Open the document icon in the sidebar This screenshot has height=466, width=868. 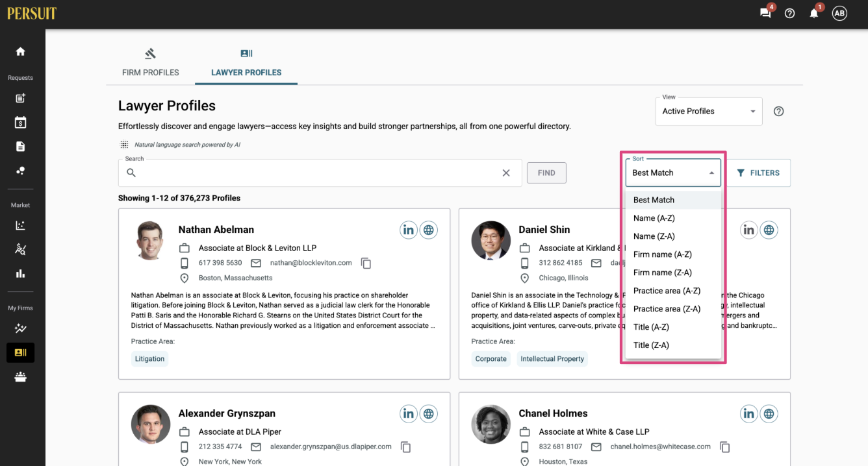[20, 147]
